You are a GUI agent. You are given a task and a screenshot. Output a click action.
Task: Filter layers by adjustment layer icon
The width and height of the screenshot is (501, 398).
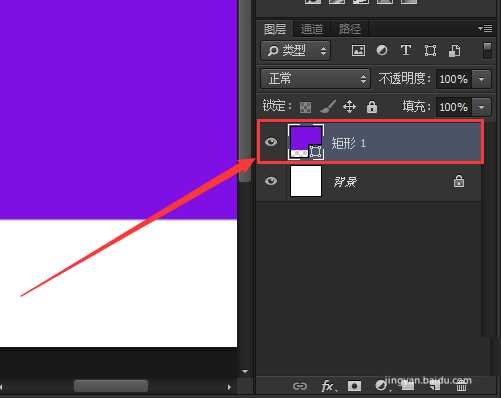coord(382,51)
